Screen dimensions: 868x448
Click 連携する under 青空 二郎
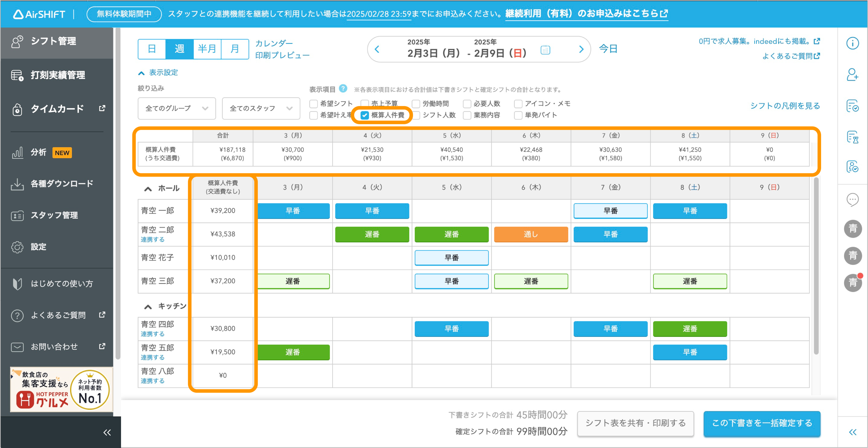[x=153, y=240]
